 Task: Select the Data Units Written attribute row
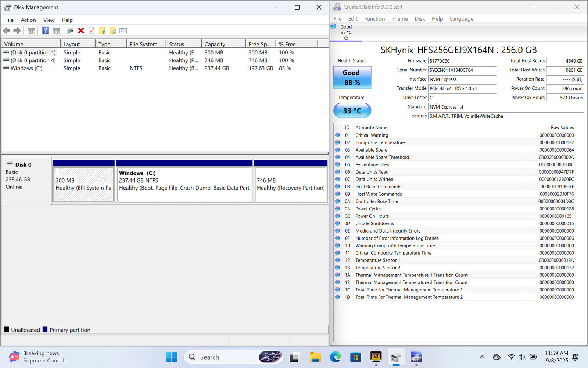tap(455, 179)
